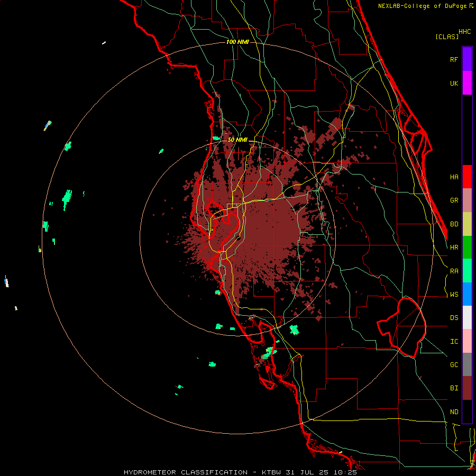Click the RF purple legend swatch
This screenshot has width=476, height=476.
click(467, 59)
